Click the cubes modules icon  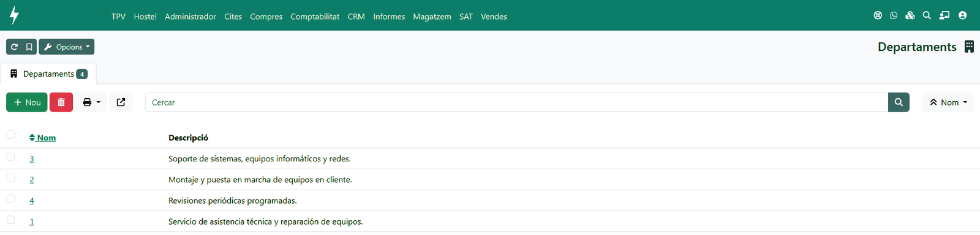(x=910, y=15)
